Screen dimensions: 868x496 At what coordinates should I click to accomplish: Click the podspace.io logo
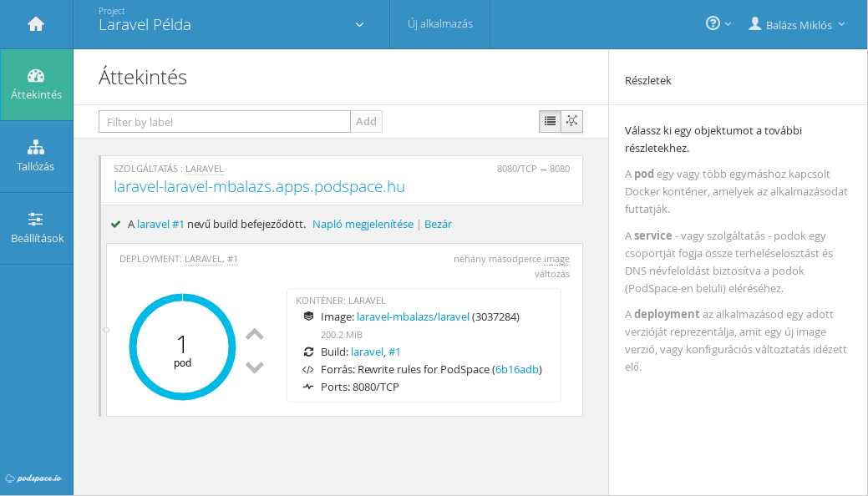tap(33, 478)
